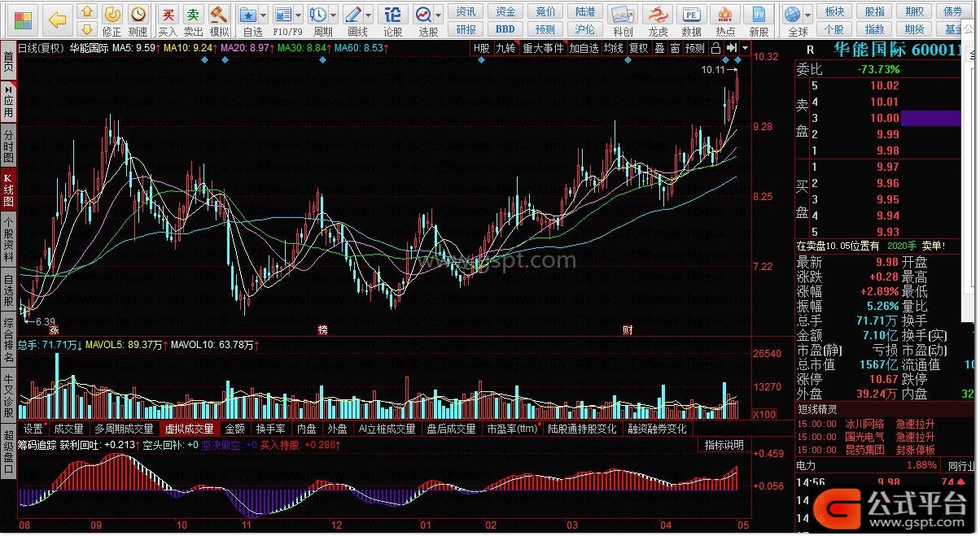Click the 板块 sector button
This screenshot has height=536, width=980.
834,11
